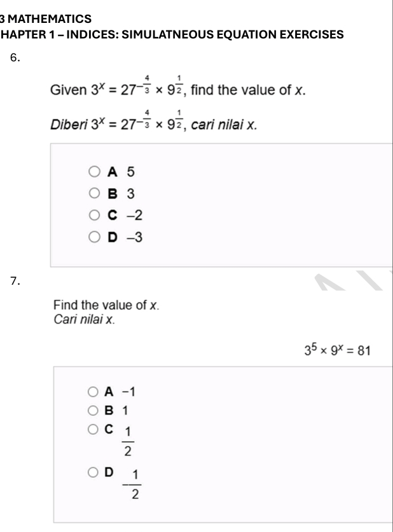The image size is (393, 532).
Task: Click the English 'Given 3^x' question line
Action: [178, 90]
